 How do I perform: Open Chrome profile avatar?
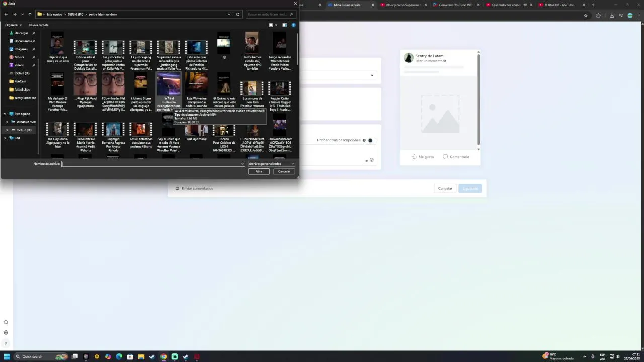[x=630, y=16]
